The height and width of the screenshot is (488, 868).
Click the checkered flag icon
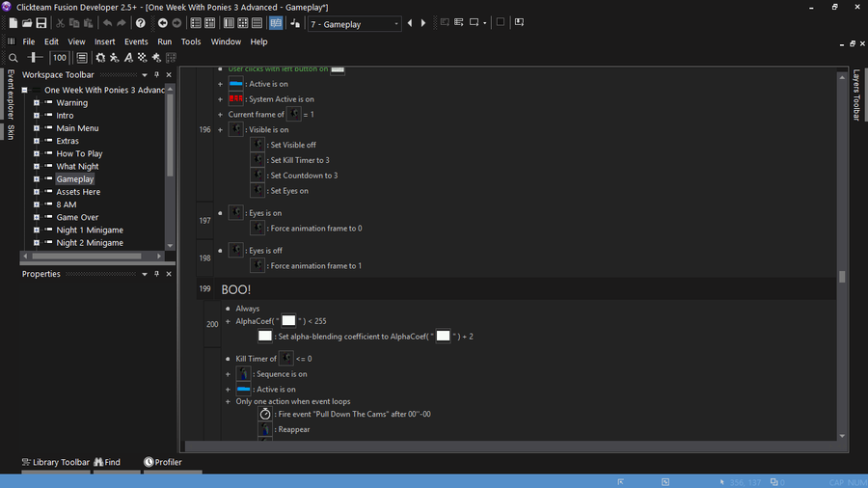point(143,58)
